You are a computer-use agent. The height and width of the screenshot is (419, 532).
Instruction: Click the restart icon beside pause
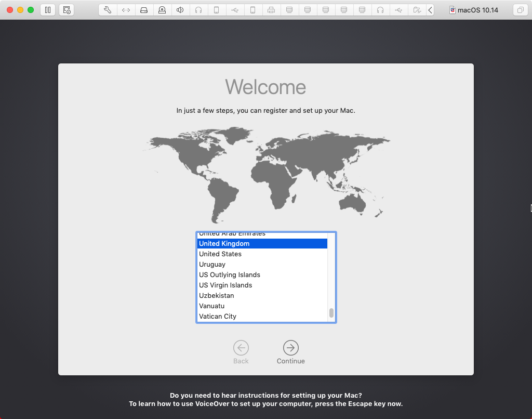(66, 10)
